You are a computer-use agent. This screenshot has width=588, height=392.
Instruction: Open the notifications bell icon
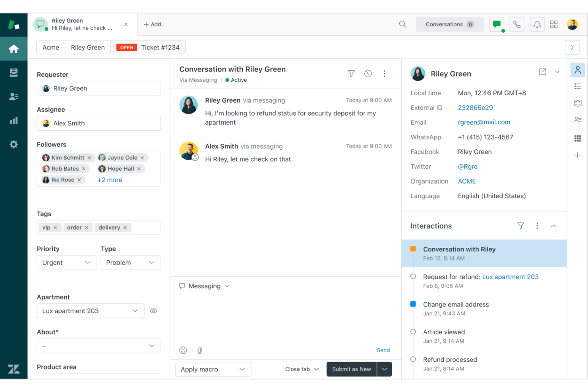(537, 24)
